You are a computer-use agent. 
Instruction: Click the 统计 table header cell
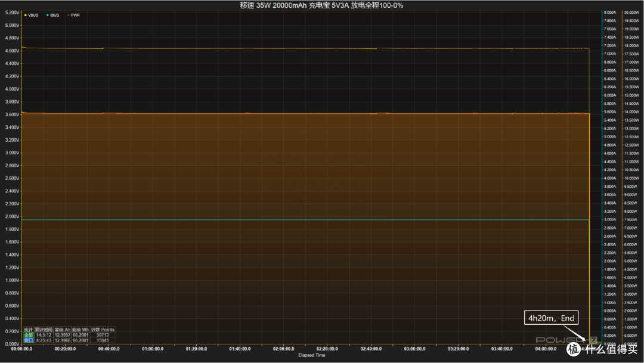(x=29, y=330)
